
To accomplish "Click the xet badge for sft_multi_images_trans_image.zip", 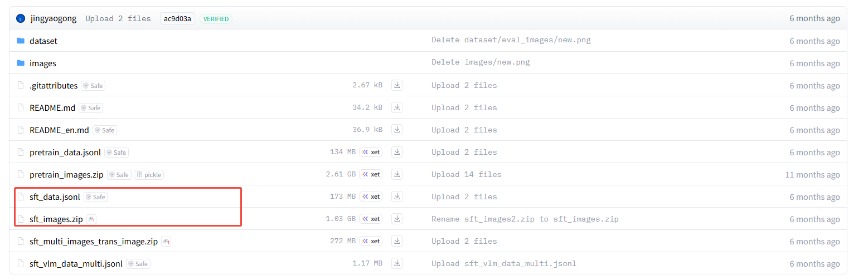I will tap(371, 241).
